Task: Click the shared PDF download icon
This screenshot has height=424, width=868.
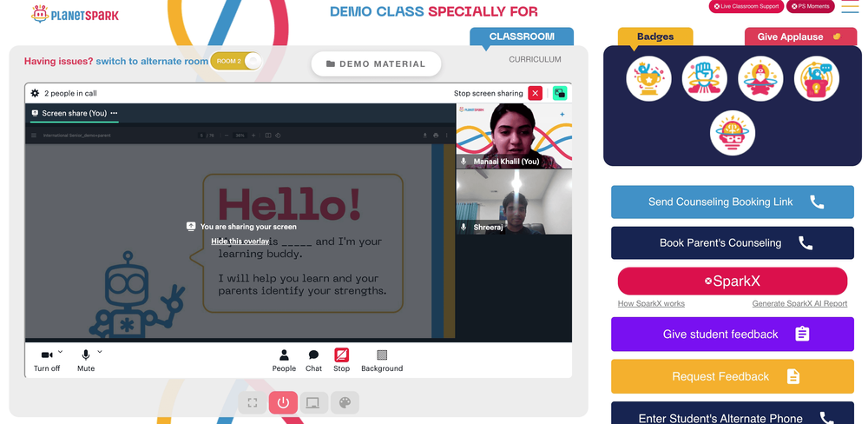Action: (425, 136)
